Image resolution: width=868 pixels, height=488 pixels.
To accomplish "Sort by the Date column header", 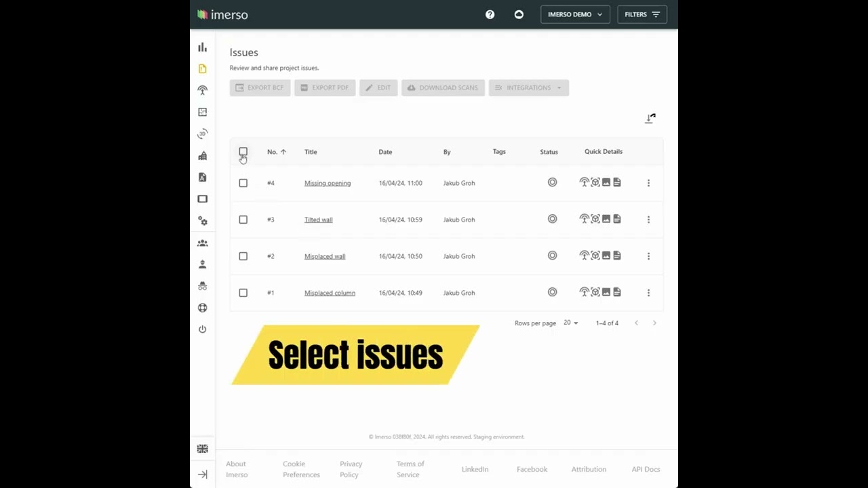I will (x=385, y=152).
